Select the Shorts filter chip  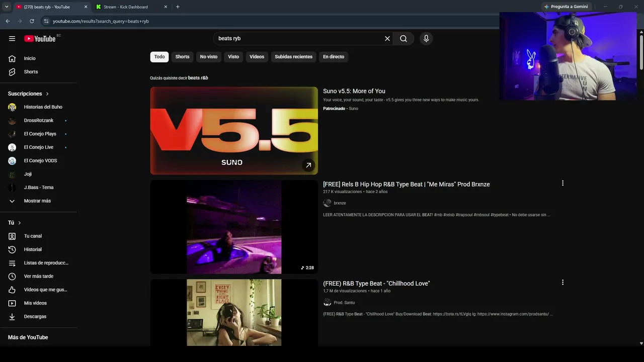[182, 57]
